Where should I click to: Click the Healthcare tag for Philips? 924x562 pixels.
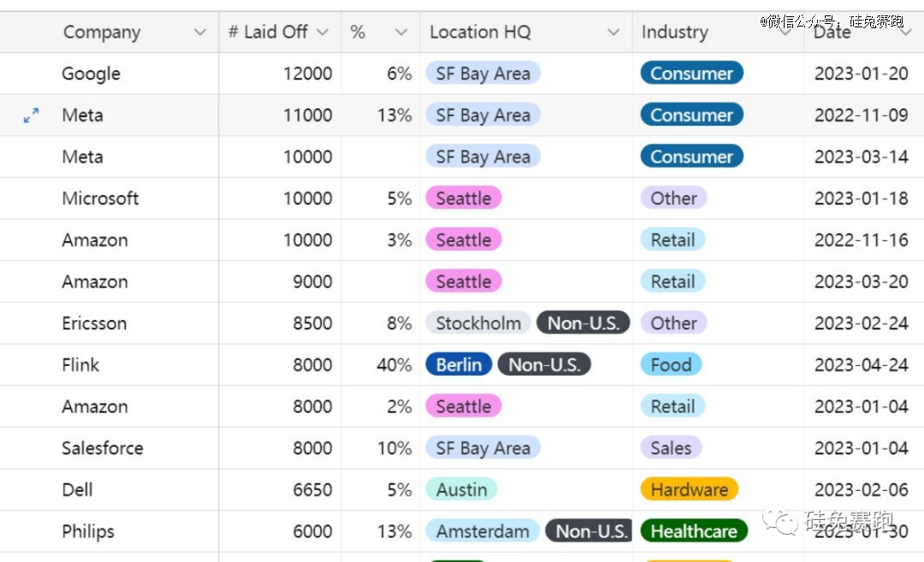pos(694,531)
